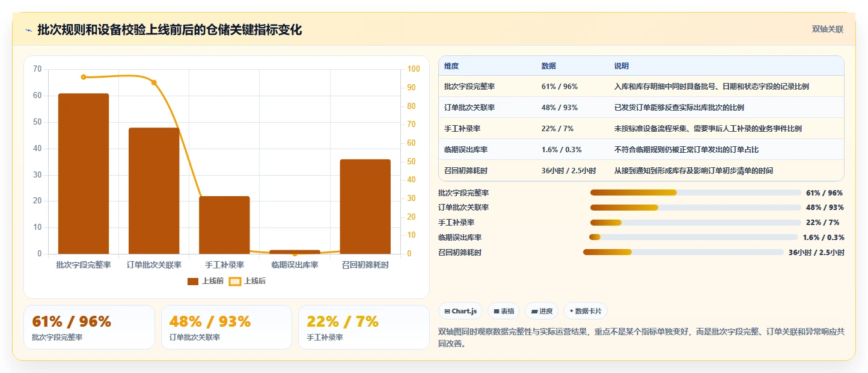The height and width of the screenshot is (373, 868).
Task: Click the 订单批次关联率 progress bar
Action: (695, 208)
